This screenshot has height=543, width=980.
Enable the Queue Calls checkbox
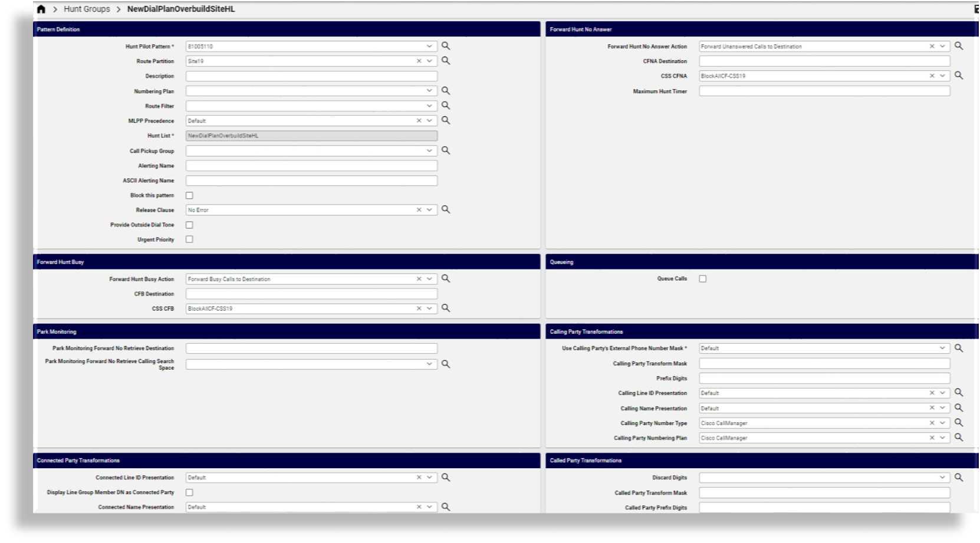[703, 279]
